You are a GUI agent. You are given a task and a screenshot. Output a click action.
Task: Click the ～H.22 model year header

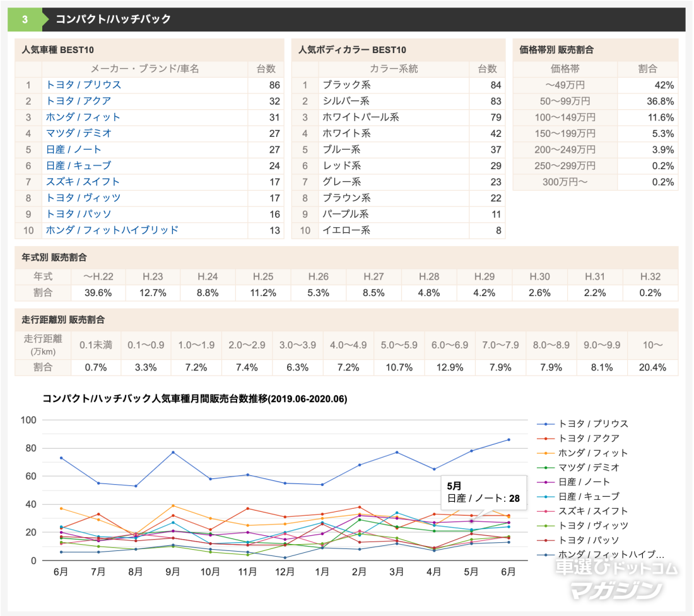tap(98, 277)
